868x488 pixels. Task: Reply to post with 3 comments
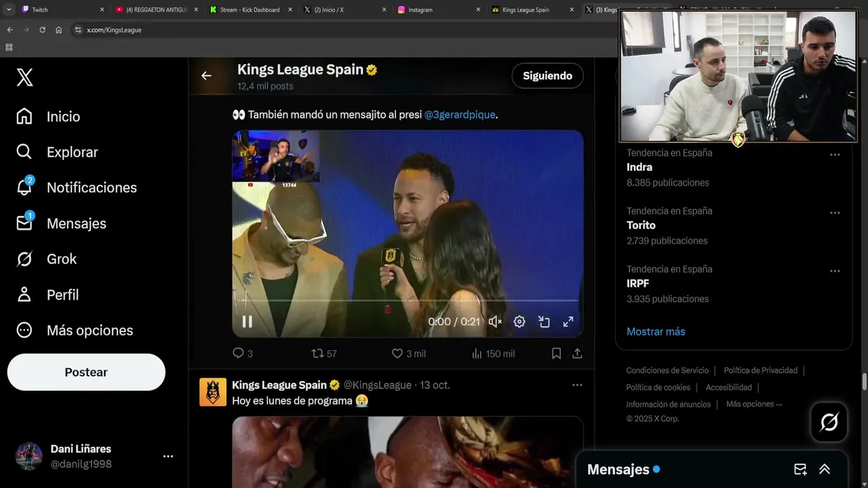click(x=243, y=353)
